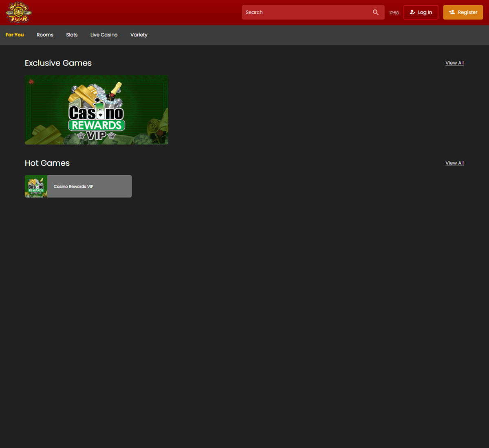Switch to the Slots tab
Screen dimensions: 489x448
point(72,35)
